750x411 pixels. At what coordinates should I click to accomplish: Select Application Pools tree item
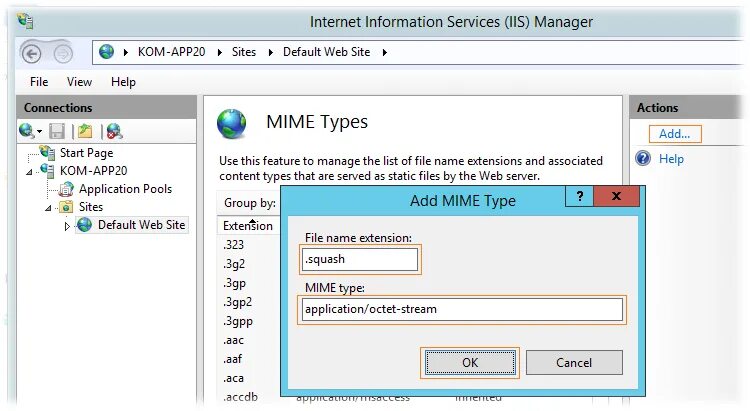[125, 189]
